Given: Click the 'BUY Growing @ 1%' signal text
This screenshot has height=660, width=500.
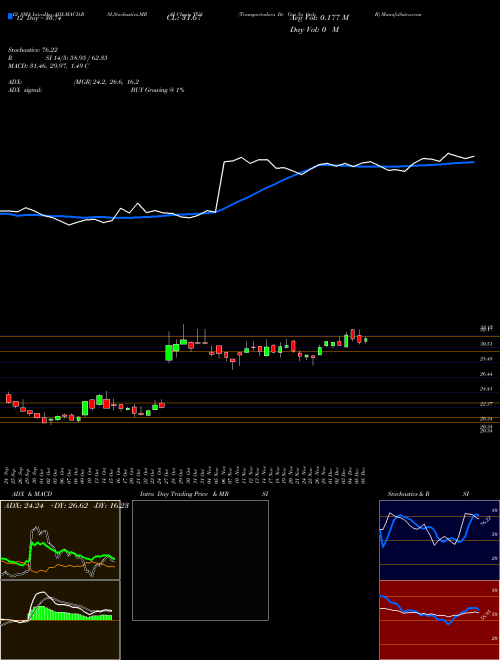Looking at the screenshot, I should click(x=157, y=90).
